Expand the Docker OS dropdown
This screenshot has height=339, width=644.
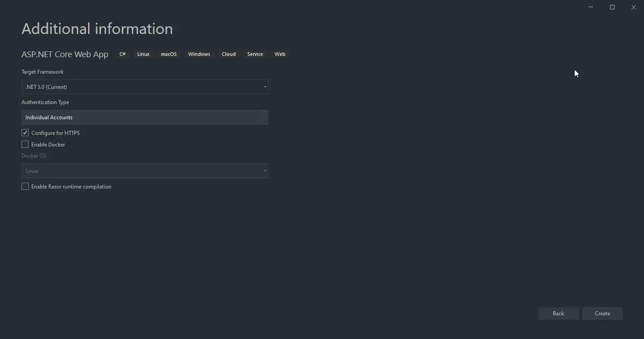tap(265, 171)
